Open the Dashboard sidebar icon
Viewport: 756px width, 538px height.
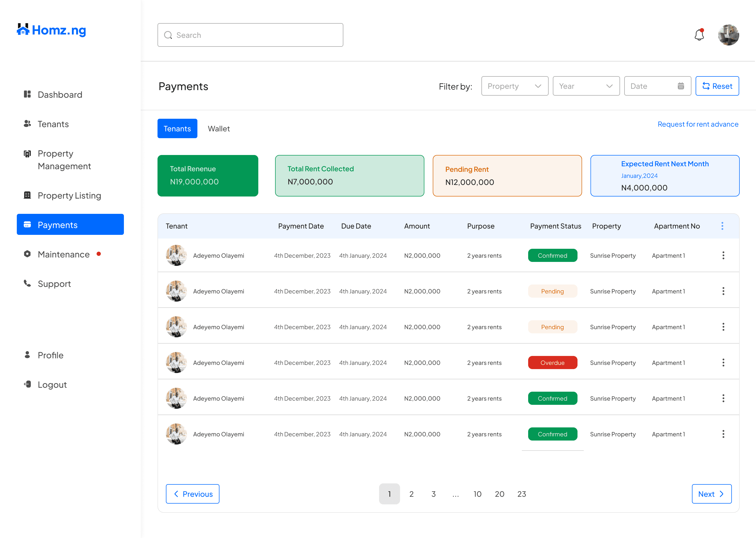pyautogui.click(x=27, y=94)
